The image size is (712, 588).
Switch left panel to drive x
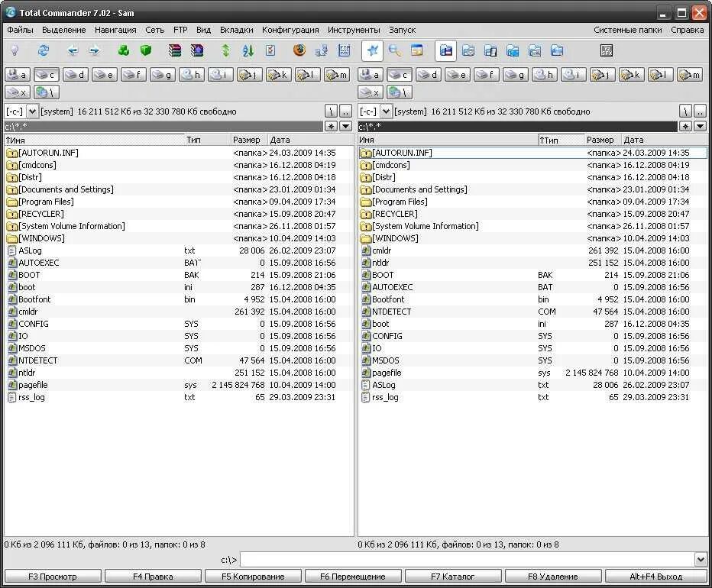click(18, 92)
